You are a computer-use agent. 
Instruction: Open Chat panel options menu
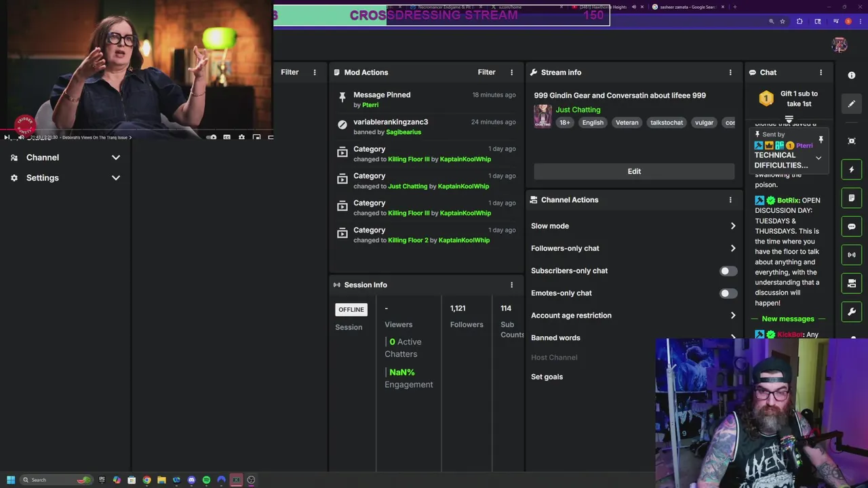[821, 73]
